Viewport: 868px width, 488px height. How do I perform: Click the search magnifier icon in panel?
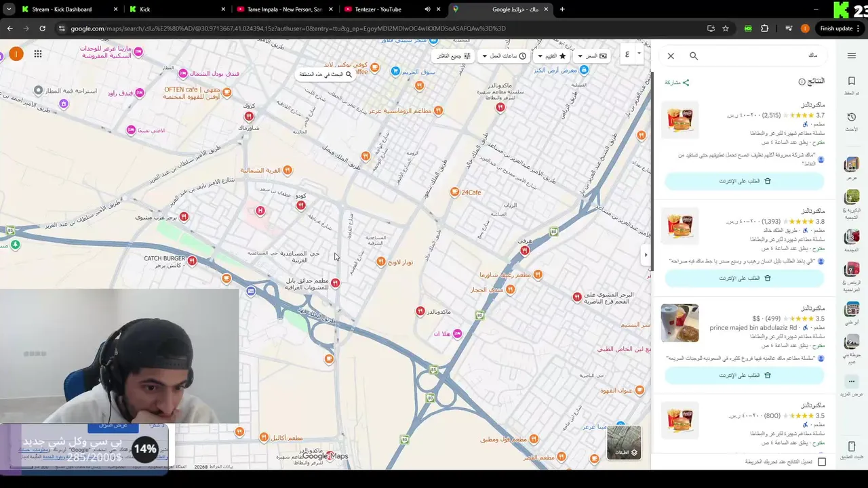coord(694,56)
